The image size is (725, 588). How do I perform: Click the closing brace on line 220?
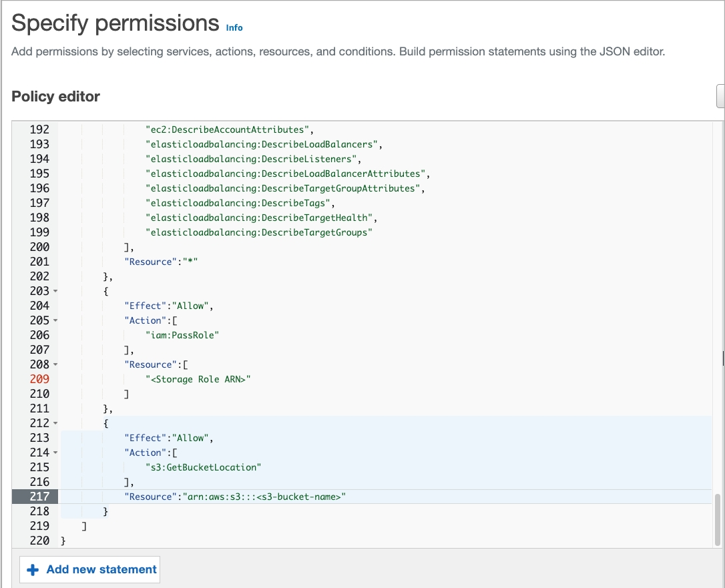pos(62,541)
